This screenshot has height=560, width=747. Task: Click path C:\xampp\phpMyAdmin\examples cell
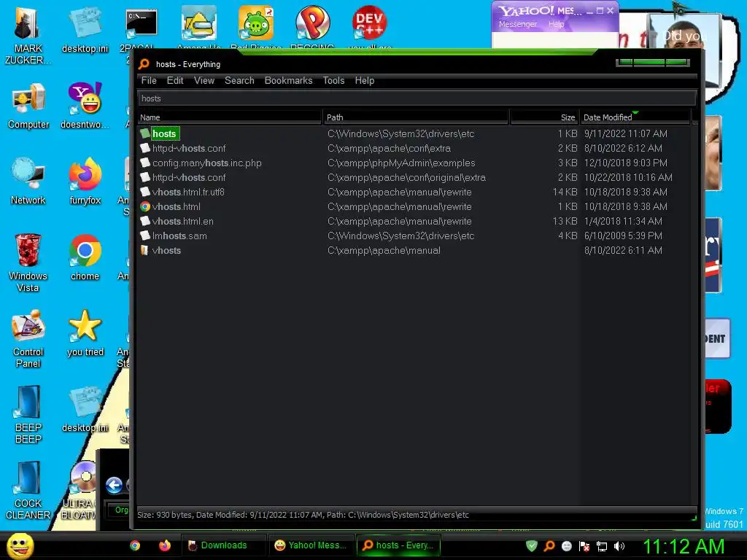(401, 163)
